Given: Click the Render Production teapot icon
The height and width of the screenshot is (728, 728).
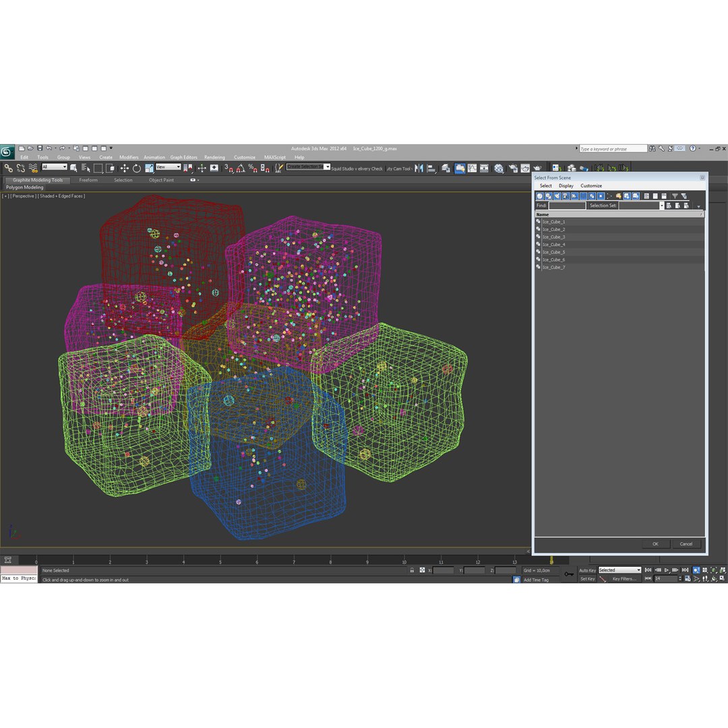Looking at the screenshot, I should pos(537,168).
